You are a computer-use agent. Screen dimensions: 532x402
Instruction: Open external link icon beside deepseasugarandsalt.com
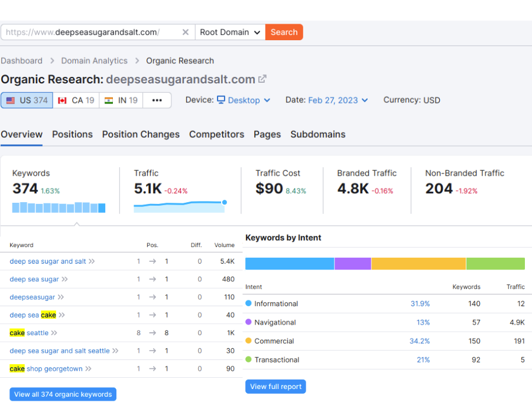coord(262,79)
